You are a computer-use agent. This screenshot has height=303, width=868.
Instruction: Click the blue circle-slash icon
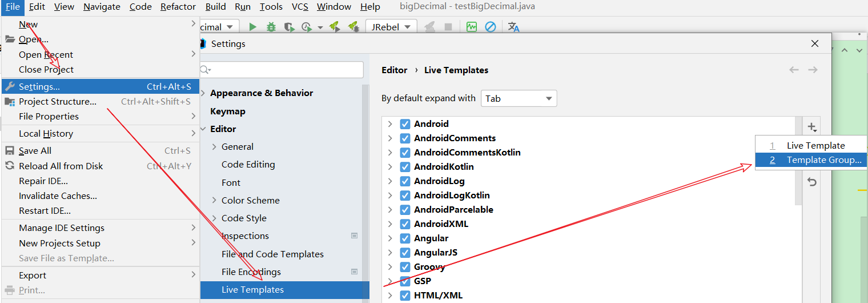pyautogui.click(x=490, y=27)
